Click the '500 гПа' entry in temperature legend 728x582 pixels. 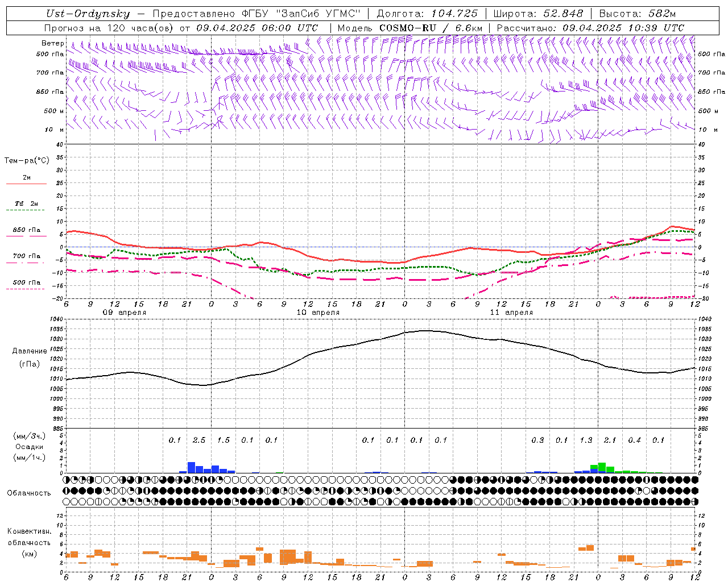click(27, 282)
